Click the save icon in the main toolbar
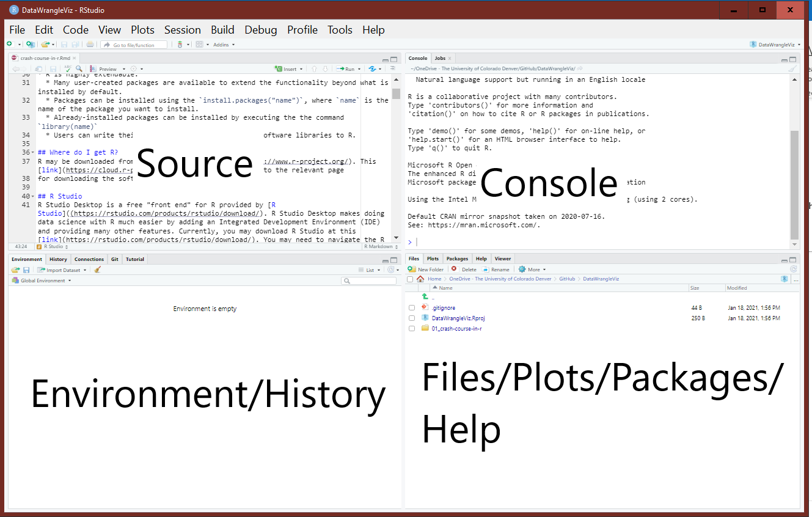Screen dimensions: 812x517 pos(64,44)
